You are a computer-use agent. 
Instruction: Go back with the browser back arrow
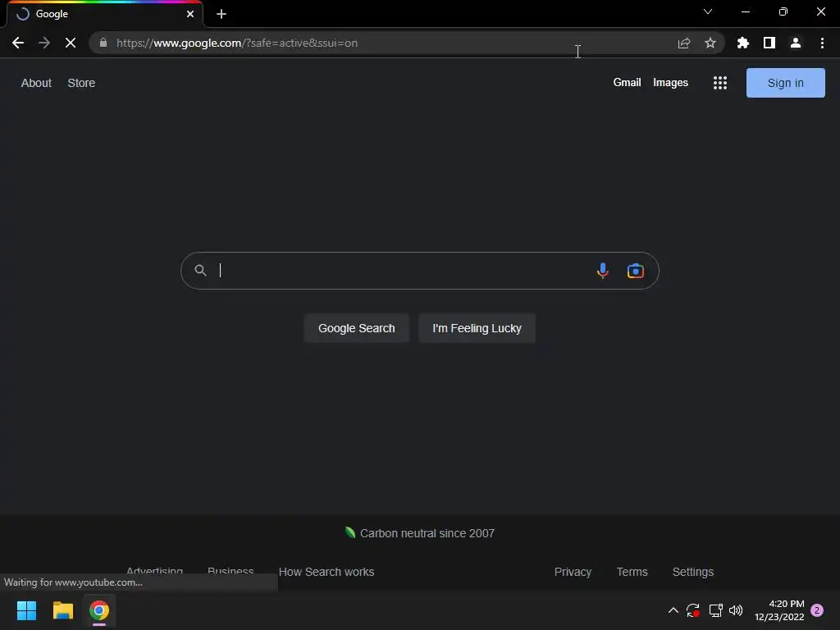[x=18, y=43]
